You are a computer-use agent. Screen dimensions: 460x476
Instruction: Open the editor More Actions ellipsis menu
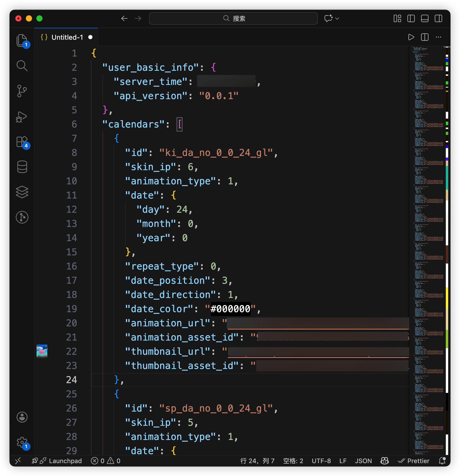coord(438,37)
